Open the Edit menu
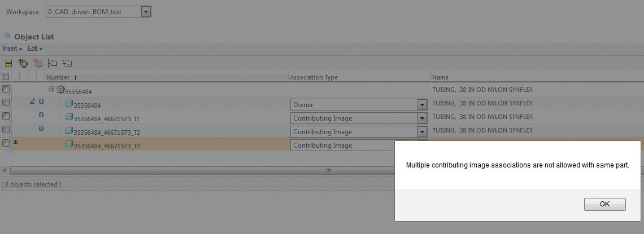This screenshot has height=234, width=644. (x=35, y=48)
